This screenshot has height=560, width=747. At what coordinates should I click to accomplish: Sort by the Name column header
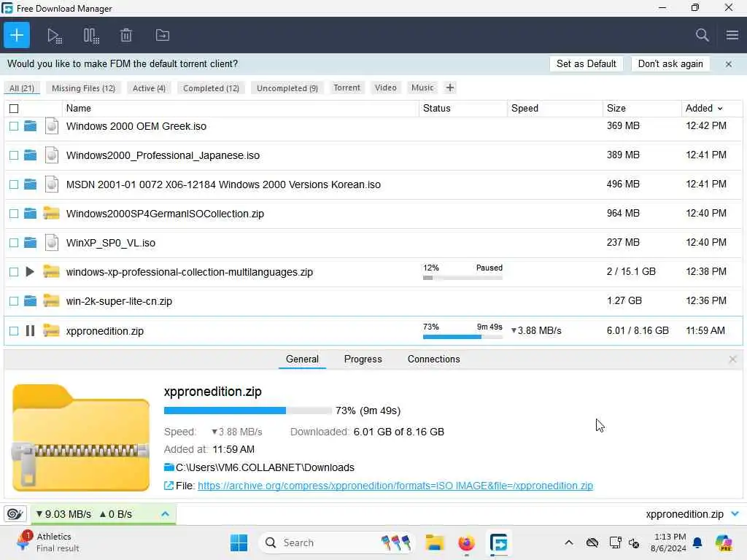point(79,109)
